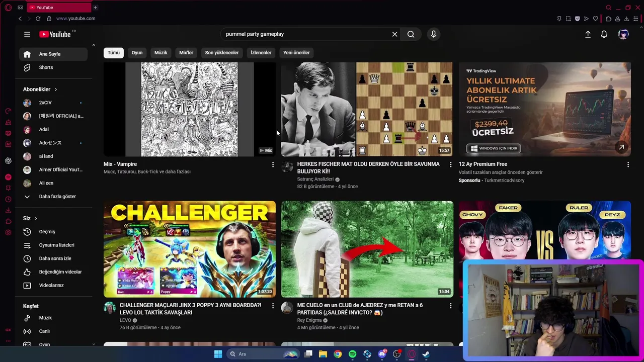
Task: Expand Daha fazla göster in subscriptions
Action: pyautogui.click(x=53, y=197)
